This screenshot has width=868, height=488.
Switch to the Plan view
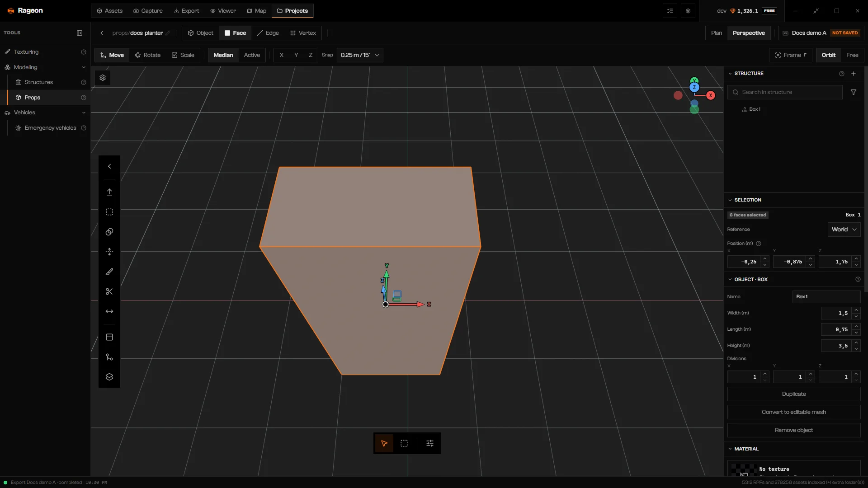[717, 33]
